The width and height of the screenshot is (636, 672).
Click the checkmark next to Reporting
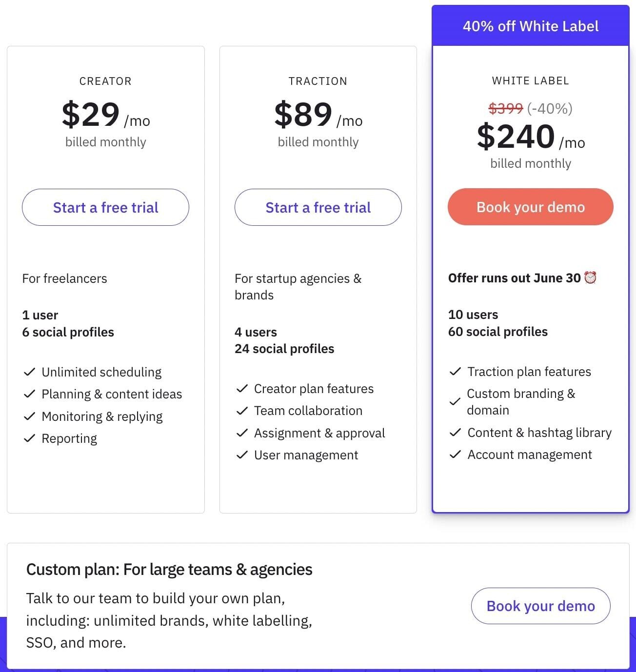point(30,438)
